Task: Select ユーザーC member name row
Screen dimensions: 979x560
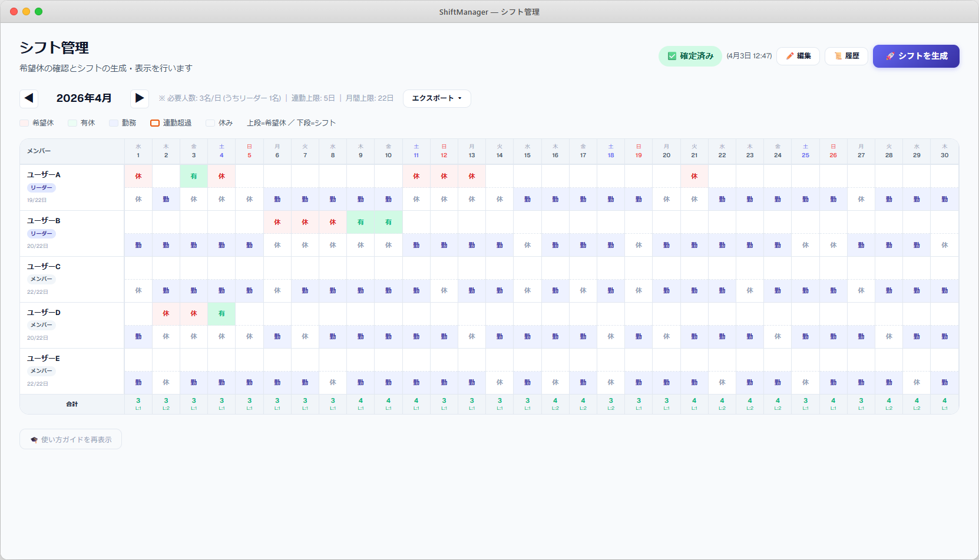Action: [x=44, y=267]
